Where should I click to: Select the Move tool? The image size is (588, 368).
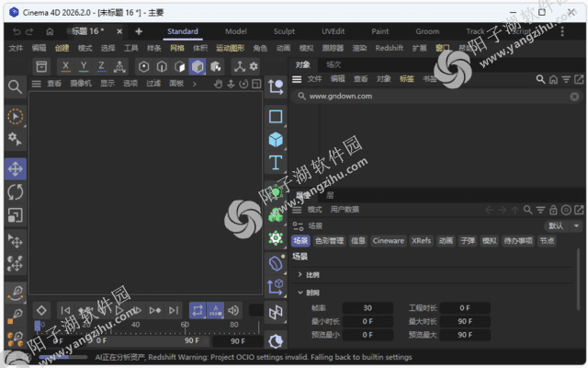point(16,168)
